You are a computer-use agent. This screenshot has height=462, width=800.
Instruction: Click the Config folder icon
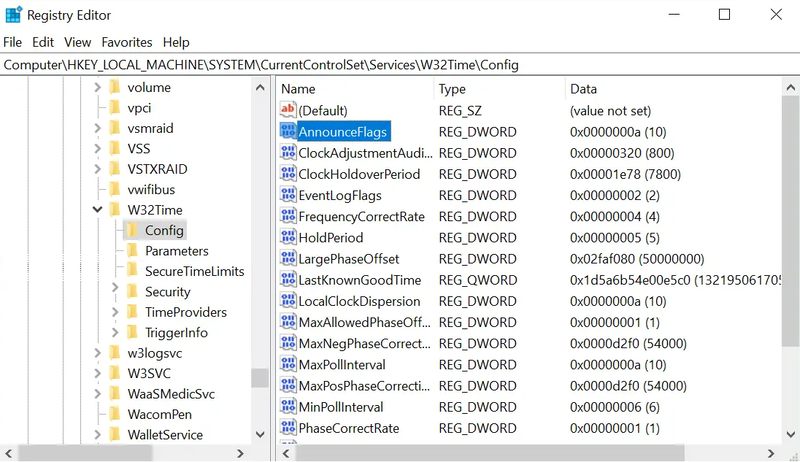coord(132,230)
